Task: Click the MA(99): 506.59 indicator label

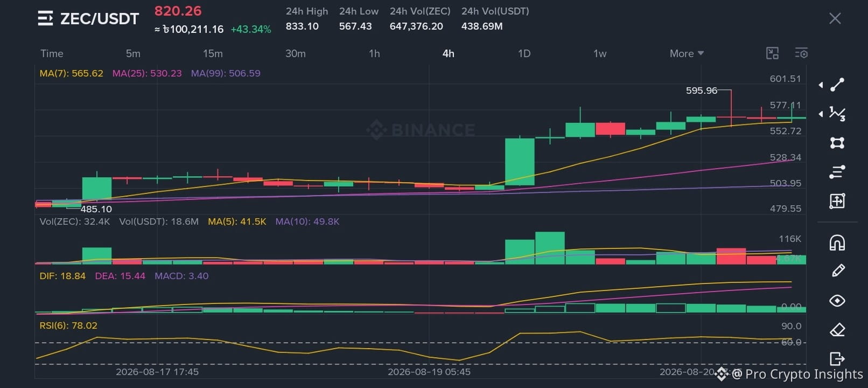Action: pyautogui.click(x=226, y=73)
